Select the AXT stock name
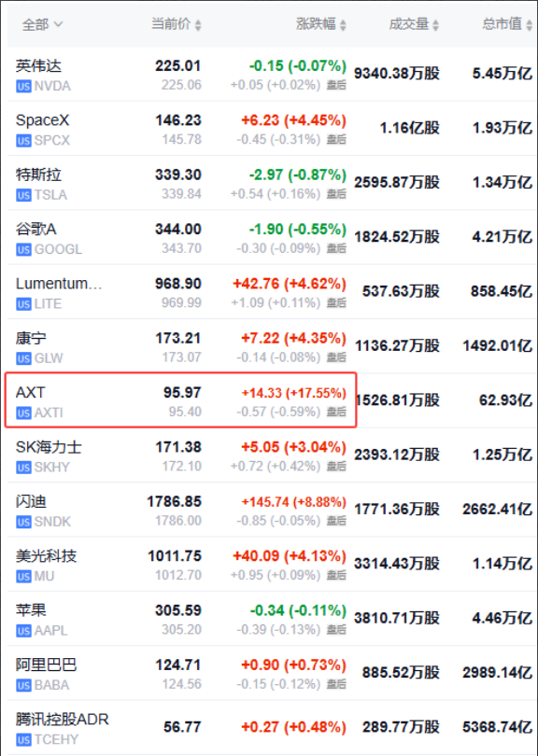This screenshot has width=538, height=756. 31,392
